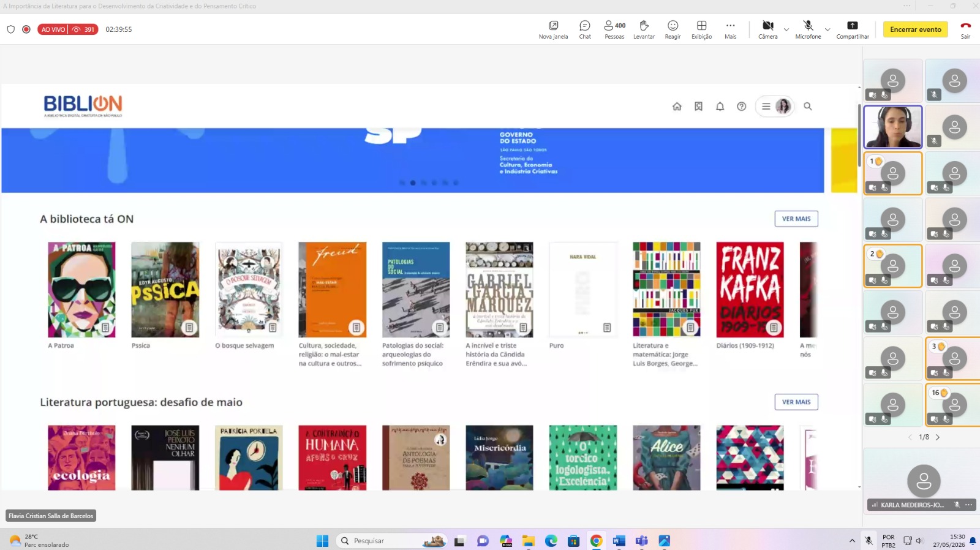
Task: Expand hidden system tray icons
Action: [852, 541]
